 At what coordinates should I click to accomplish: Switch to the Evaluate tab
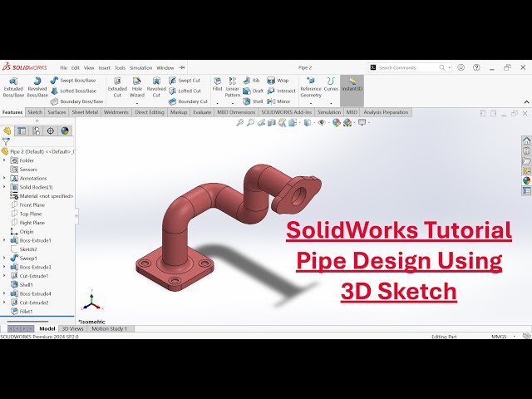202,112
